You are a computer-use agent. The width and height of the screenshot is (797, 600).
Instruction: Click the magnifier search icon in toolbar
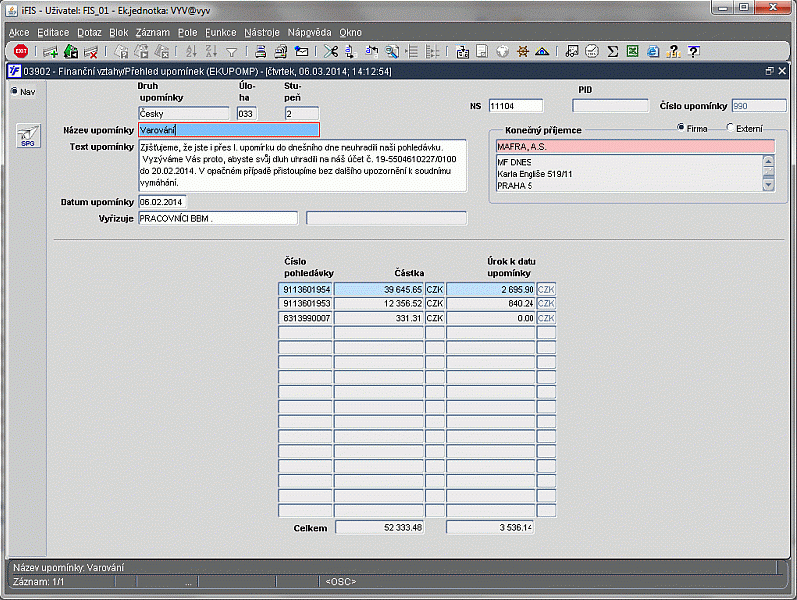391,51
